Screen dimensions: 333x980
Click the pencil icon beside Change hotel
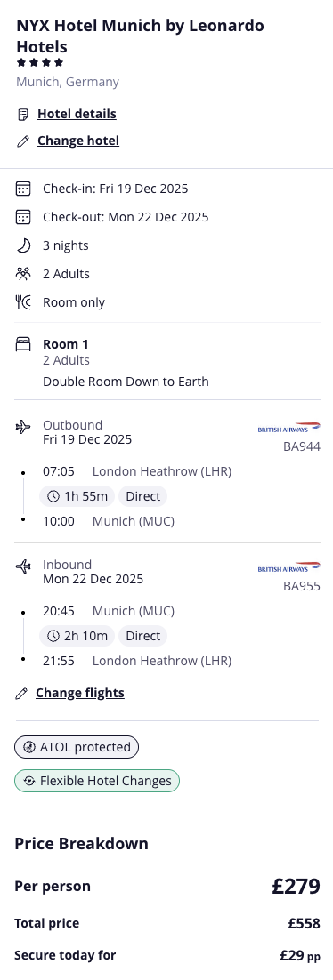click(x=22, y=141)
